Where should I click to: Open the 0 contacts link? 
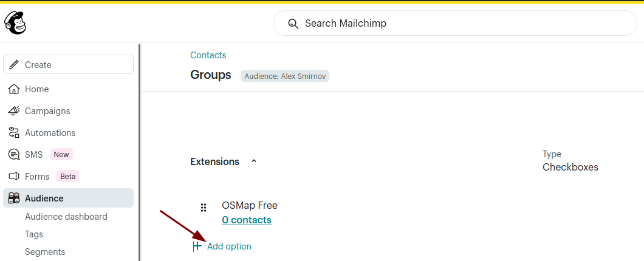(247, 220)
